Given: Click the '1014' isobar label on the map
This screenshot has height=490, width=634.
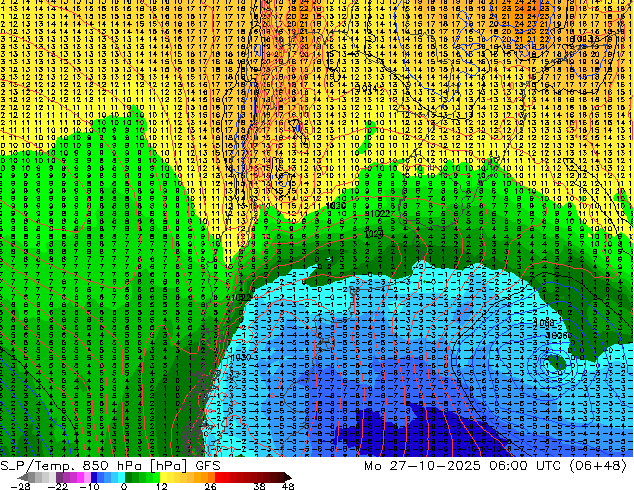Looking at the screenshot, I should point(367,87).
